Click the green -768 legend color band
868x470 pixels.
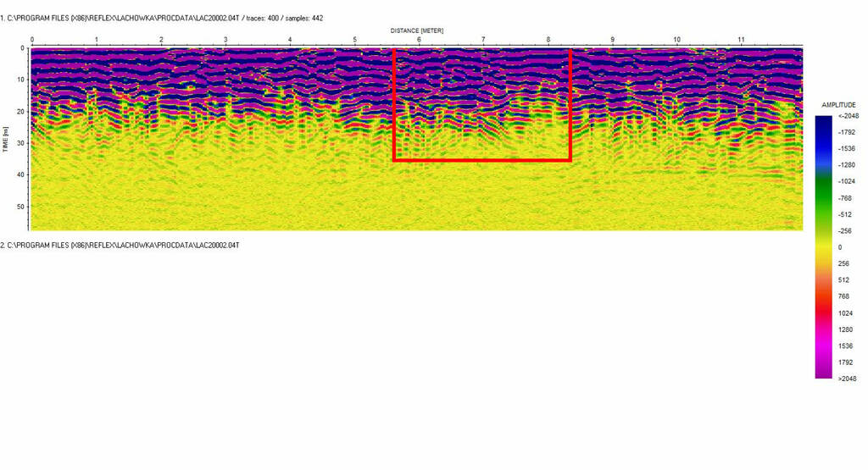click(x=823, y=197)
